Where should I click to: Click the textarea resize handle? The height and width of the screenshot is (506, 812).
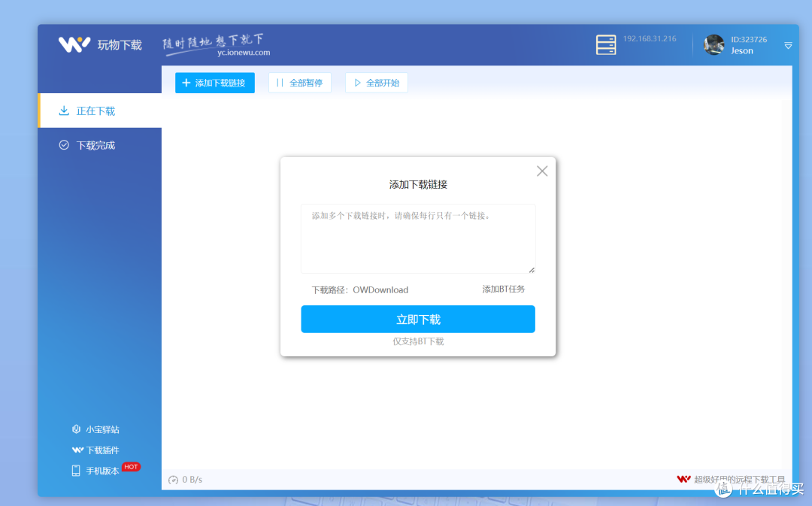[532, 270]
